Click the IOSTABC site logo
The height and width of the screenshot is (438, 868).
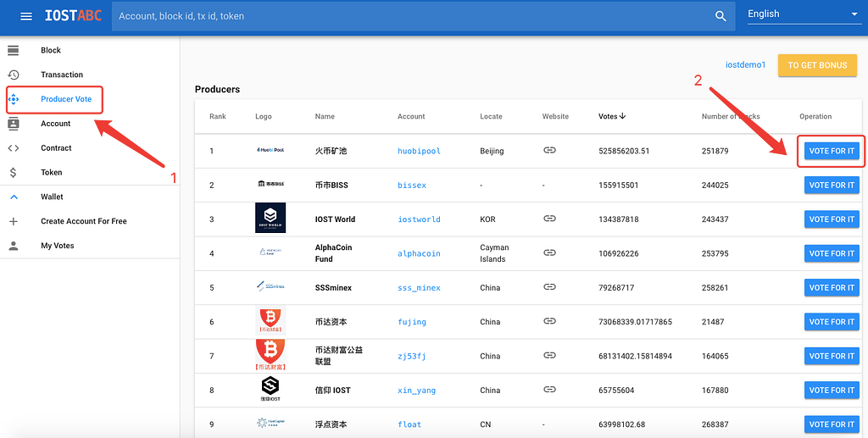point(73,16)
